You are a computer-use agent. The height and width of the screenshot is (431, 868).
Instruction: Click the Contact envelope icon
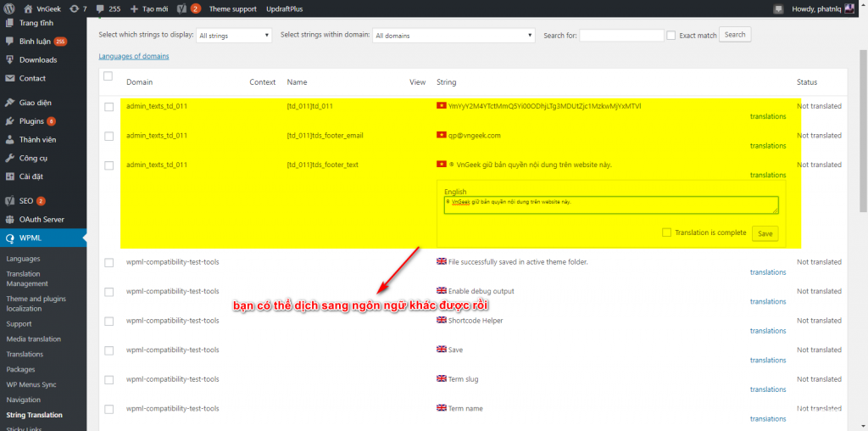point(9,78)
